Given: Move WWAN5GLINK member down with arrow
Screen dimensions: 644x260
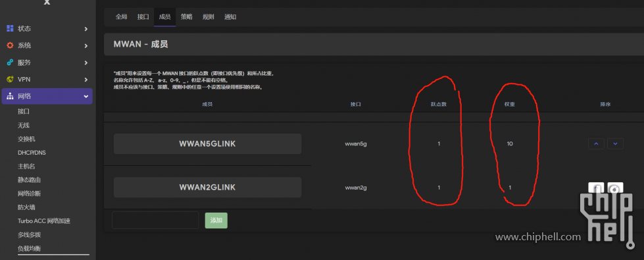Looking at the screenshot, I should [615, 143].
